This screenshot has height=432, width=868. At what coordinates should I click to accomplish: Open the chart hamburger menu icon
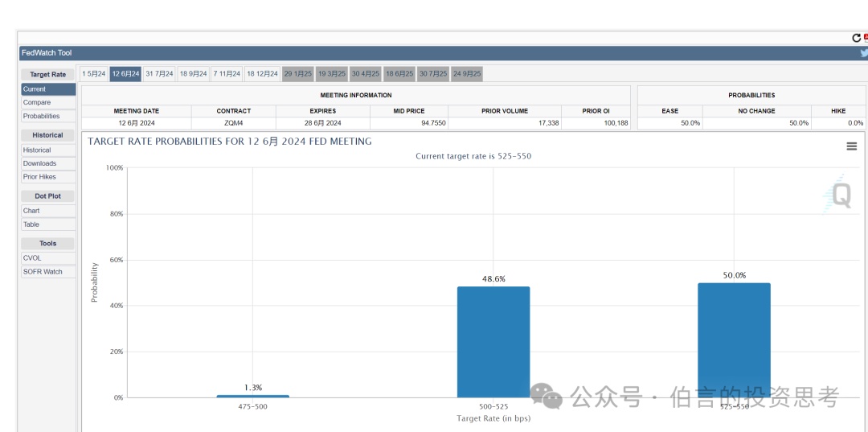[851, 146]
